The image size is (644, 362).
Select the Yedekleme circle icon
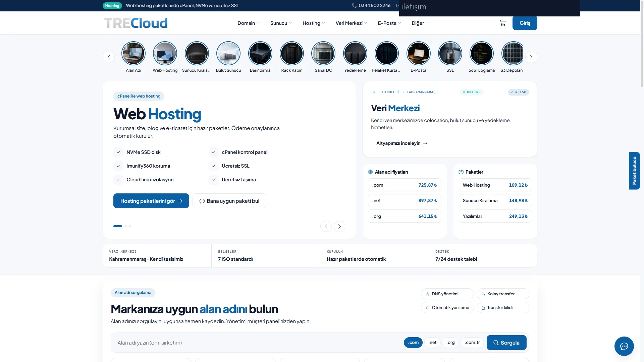[x=355, y=53]
